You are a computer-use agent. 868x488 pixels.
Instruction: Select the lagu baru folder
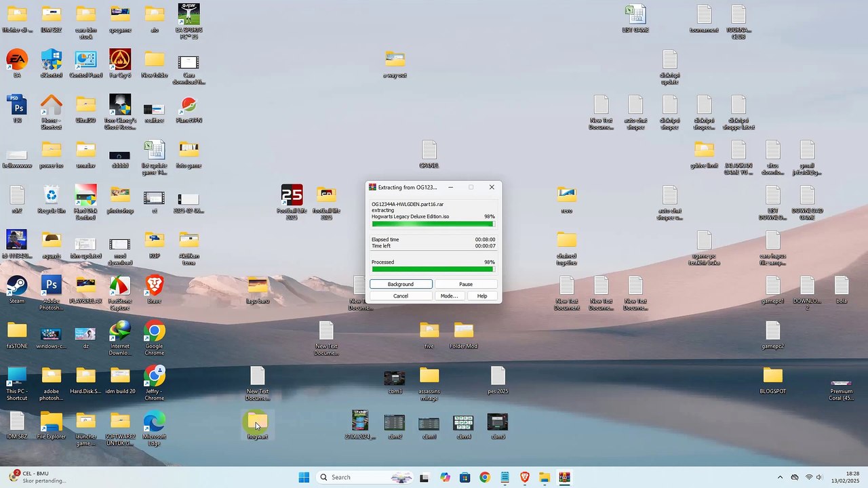[x=258, y=289]
